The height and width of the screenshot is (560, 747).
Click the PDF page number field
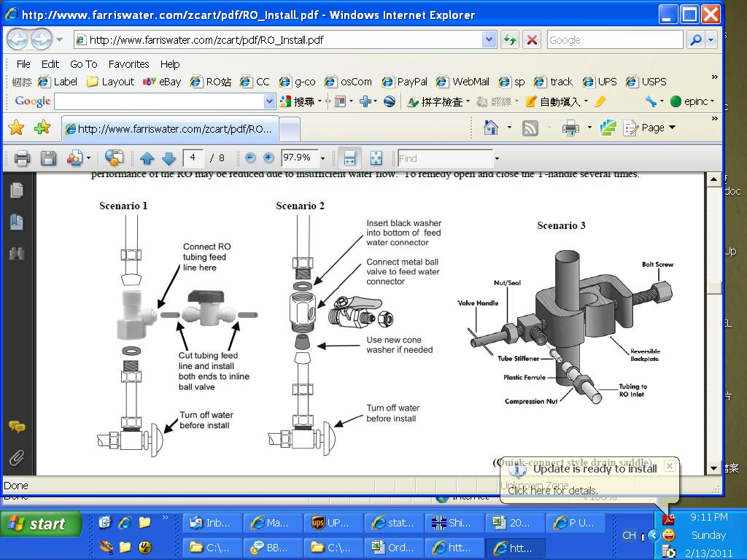pos(193,157)
